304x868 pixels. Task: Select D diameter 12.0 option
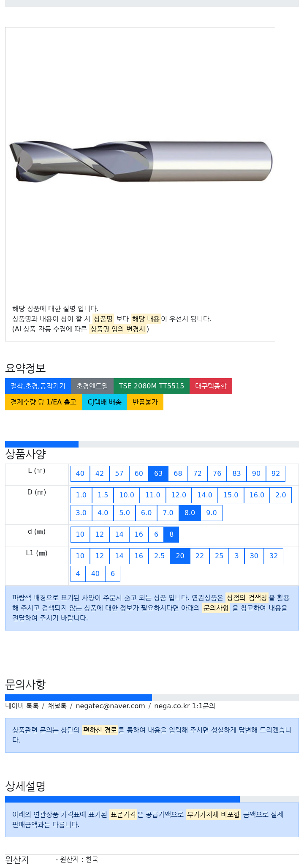point(179,495)
